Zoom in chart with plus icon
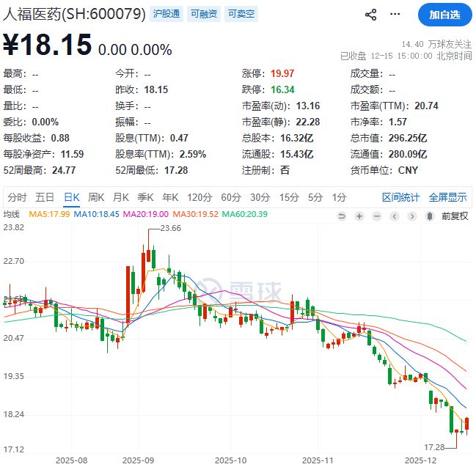 point(359,216)
